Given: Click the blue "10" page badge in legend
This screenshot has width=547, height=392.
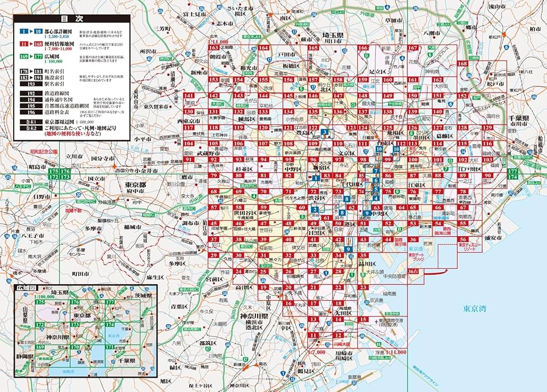Looking at the screenshot, I should (37, 31).
